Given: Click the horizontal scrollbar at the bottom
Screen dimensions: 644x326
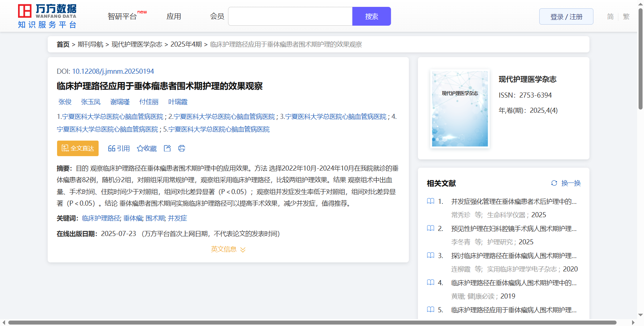Looking at the screenshot, I should (312, 322).
